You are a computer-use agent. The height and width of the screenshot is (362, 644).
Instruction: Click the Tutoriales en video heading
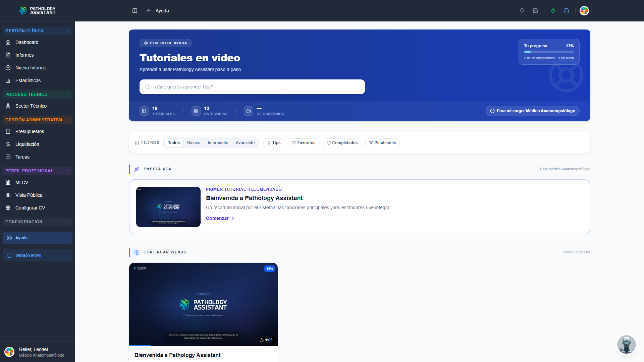tap(190, 58)
